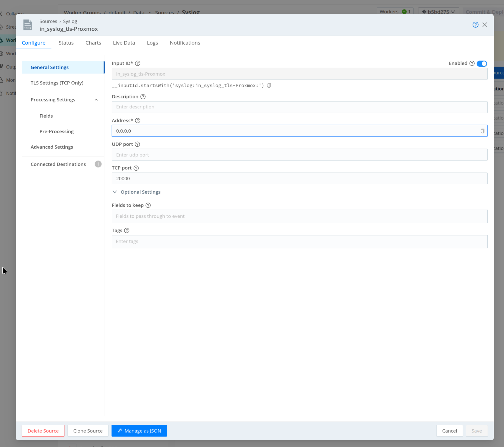This screenshot has width=504, height=447.
Task: Click the Save button
Action: pos(476,430)
